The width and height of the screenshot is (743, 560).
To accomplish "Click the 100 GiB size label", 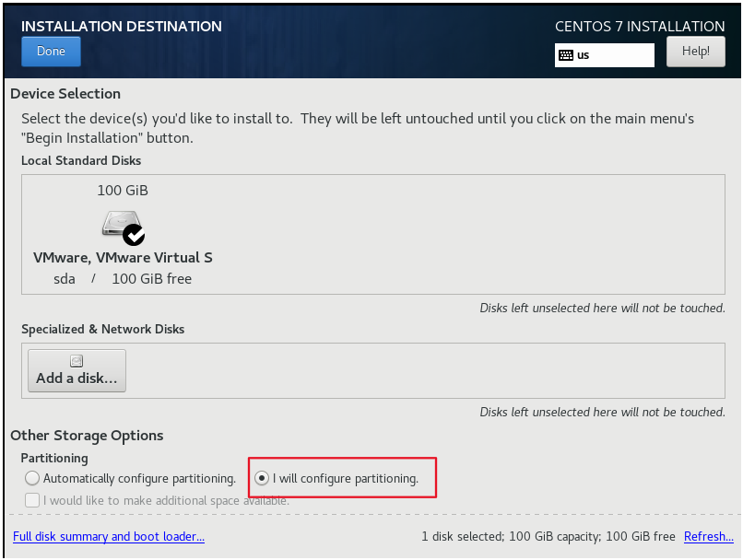I will coord(123,191).
